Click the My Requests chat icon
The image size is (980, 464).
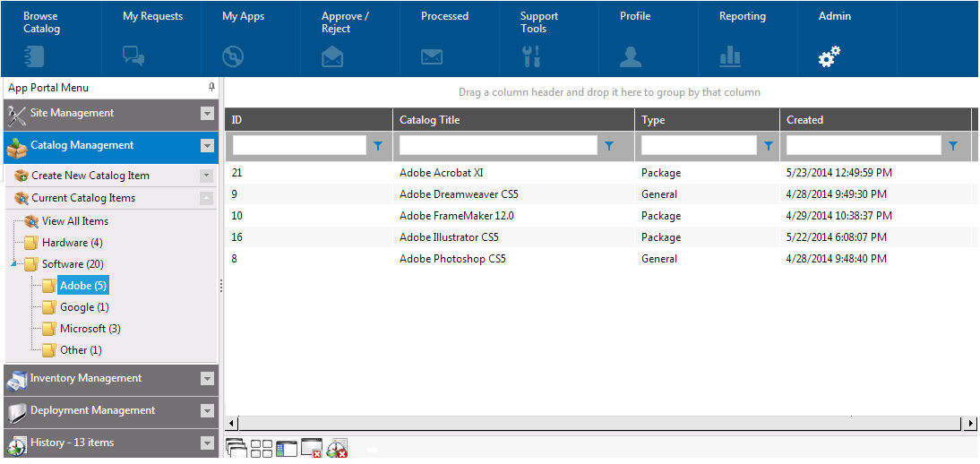pyautogui.click(x=133, y=56)
